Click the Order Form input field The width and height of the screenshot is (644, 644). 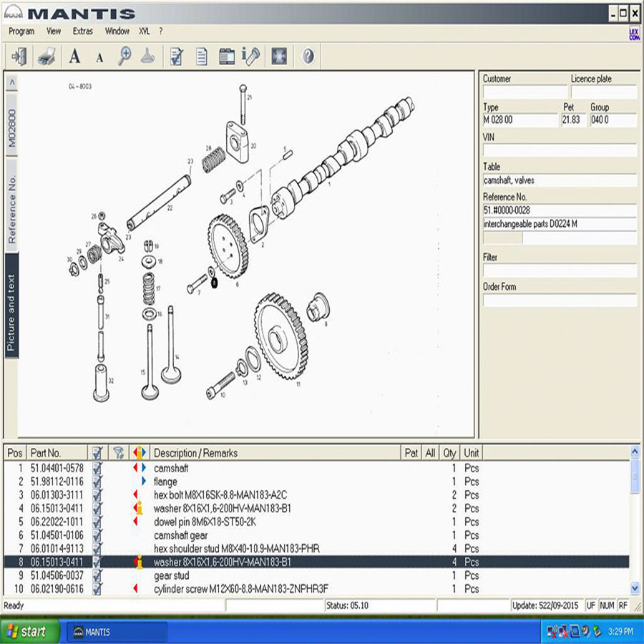coord(560,300)
